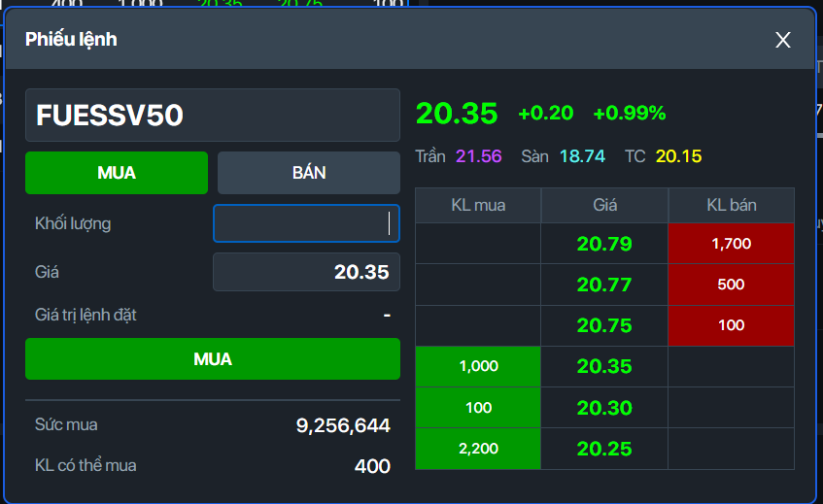Pick ask price 20.77 in order book
Screen dimensions: 823x504
coord(604,285)
